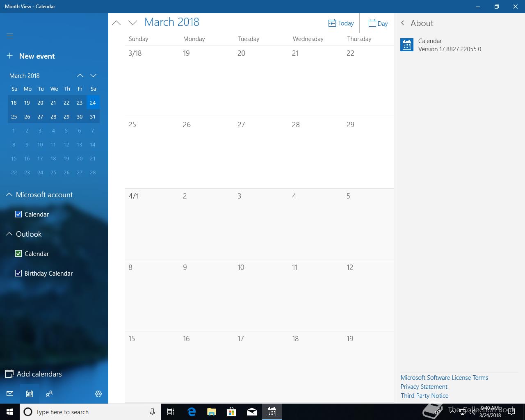
Task: Open volume control in system tray
Action: pyautogui.click(x=472, y=412)
